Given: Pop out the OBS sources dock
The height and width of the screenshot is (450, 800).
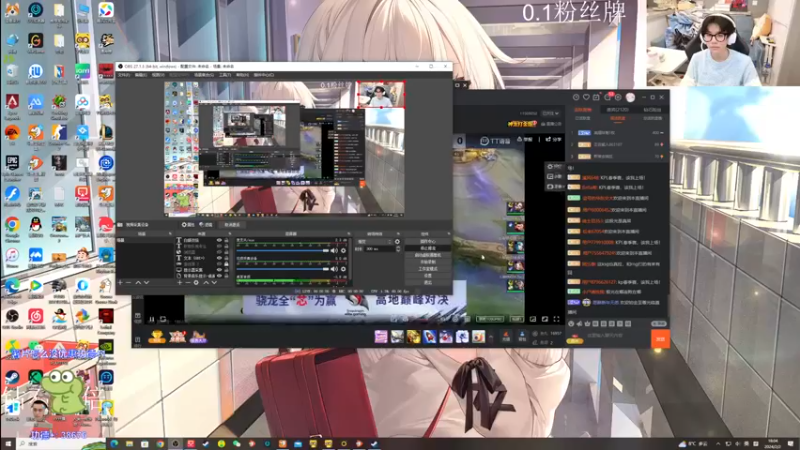Looking at the screenshot, I should coord(229,234).
